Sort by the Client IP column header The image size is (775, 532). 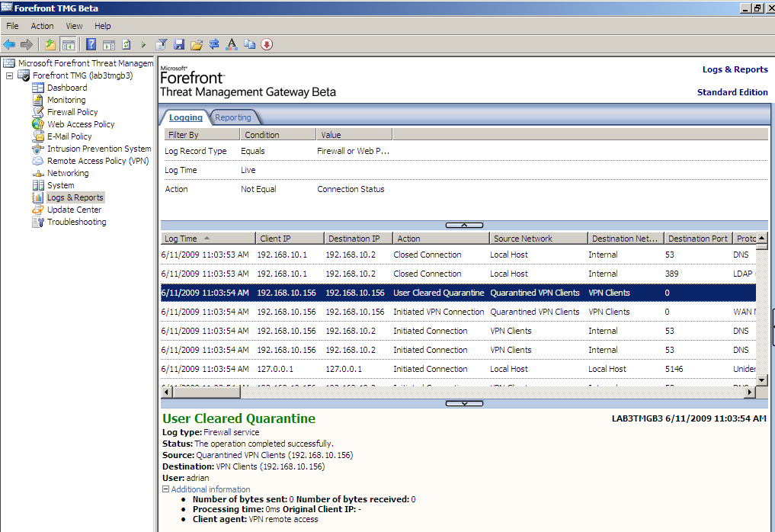pos(290,239)
